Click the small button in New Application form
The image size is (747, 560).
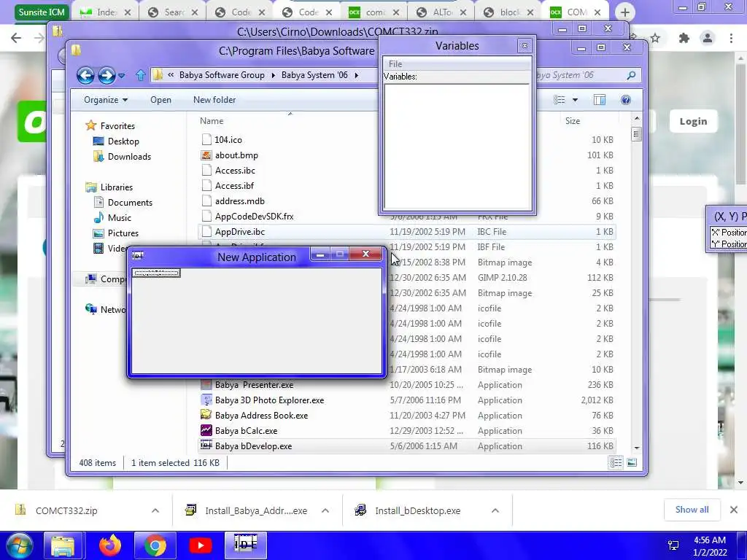[156, 273]
